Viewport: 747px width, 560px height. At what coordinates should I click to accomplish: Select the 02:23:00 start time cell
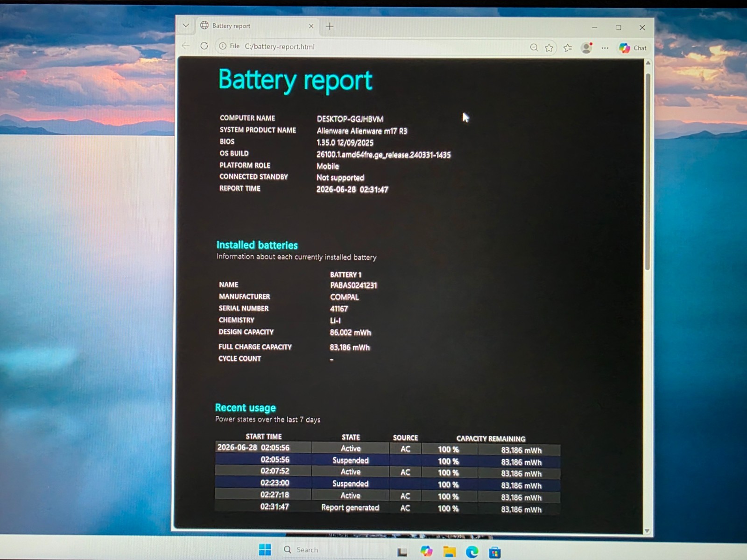coord(263,483)
